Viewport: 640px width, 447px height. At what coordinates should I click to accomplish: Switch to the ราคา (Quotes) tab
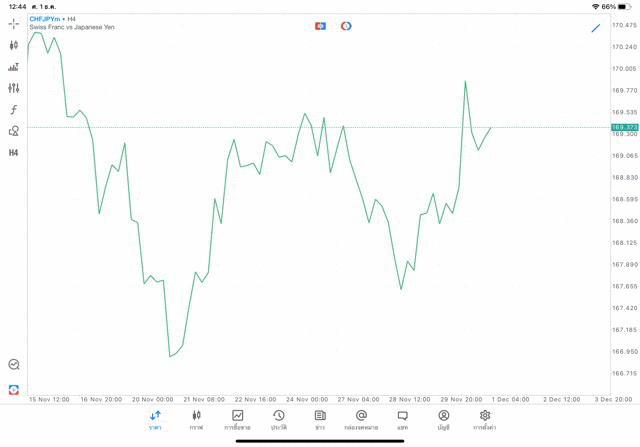(x=155, y=420)
